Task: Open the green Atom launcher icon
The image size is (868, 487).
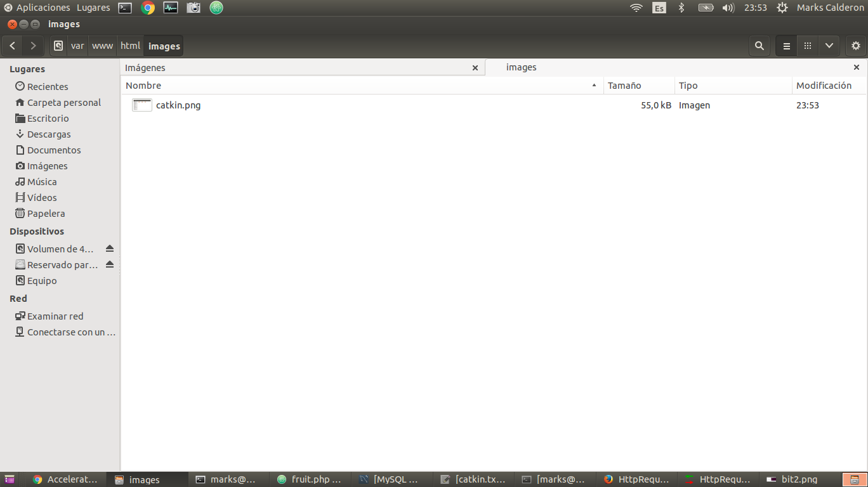Action: [x=216, y=8]
